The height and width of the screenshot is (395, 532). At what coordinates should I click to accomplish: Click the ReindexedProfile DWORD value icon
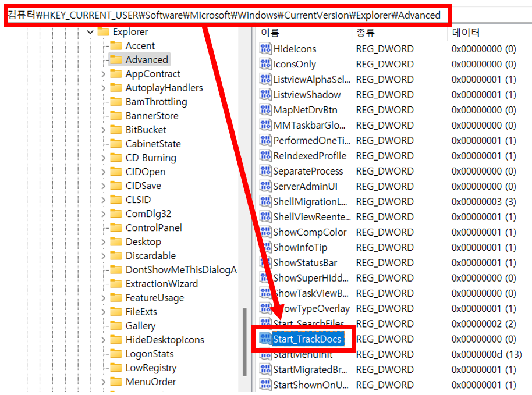265,156
